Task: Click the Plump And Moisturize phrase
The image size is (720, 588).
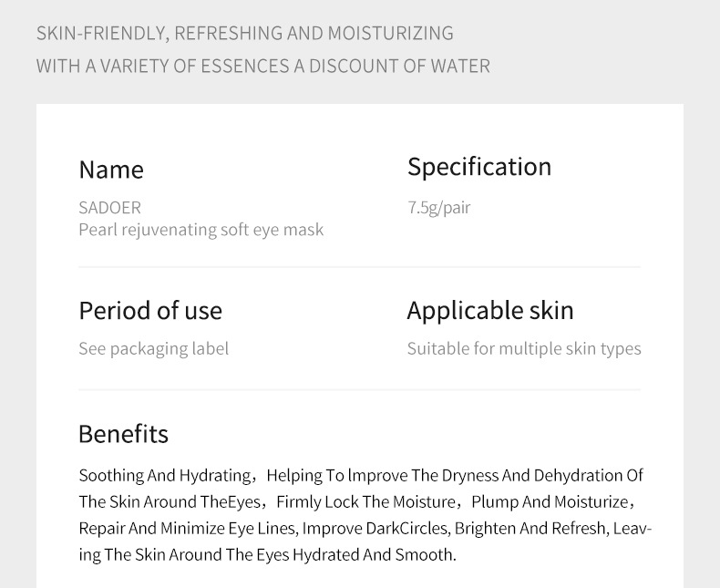Action: tap(550, 501)
